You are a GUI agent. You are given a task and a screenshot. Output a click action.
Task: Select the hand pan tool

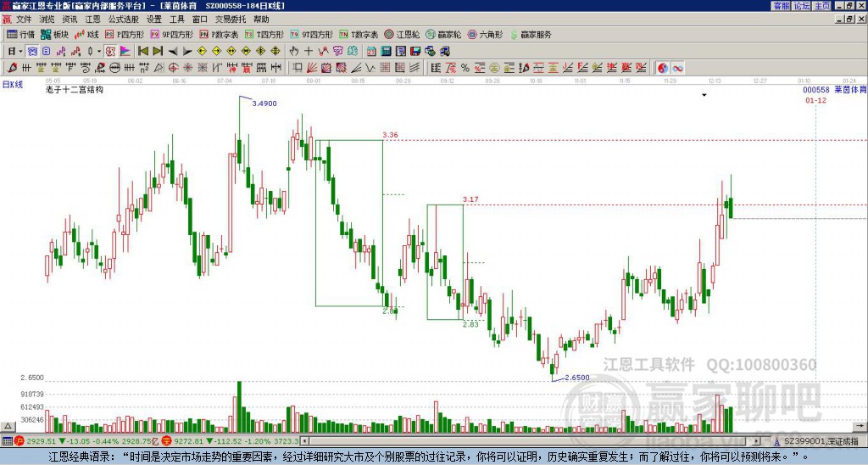tap(294, 52)
